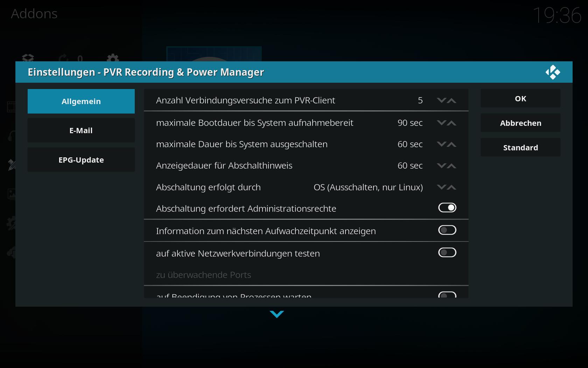Click the OS (Ausschalten, nur Linux) value

[368, 188]
